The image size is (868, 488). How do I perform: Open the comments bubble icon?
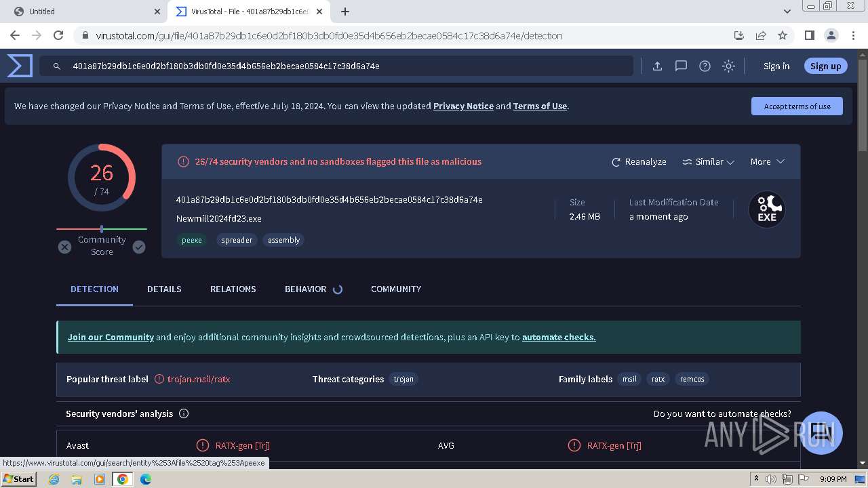click(681, 66)
